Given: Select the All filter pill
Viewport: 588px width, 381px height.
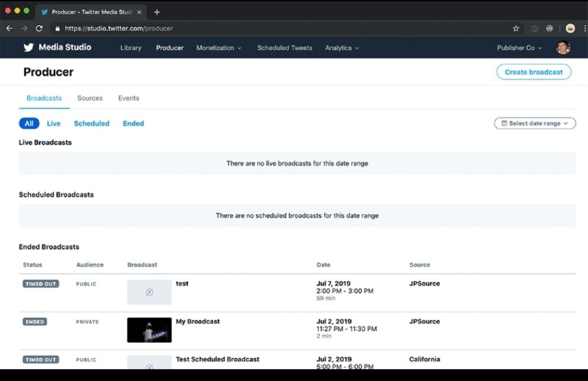Looking at the screenshot, I should [29, 123].
